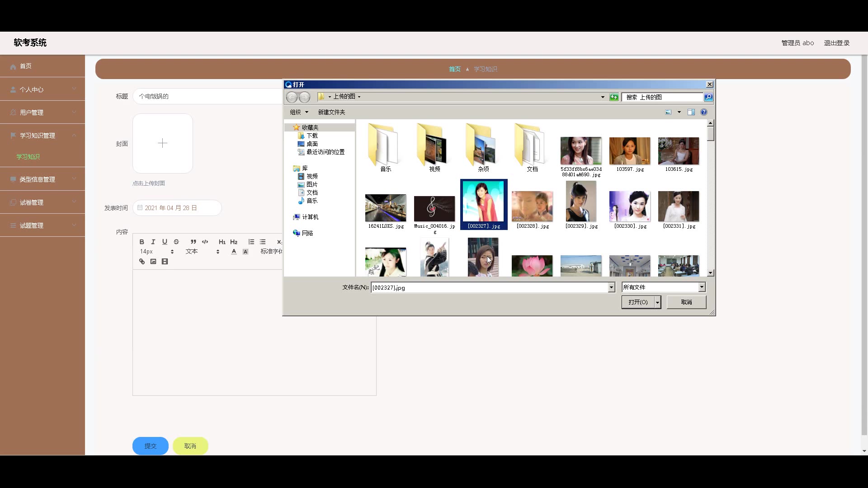Apply strikethrough text formatting
This screenshot has height=488, width=868.
[x=176, y=242]
